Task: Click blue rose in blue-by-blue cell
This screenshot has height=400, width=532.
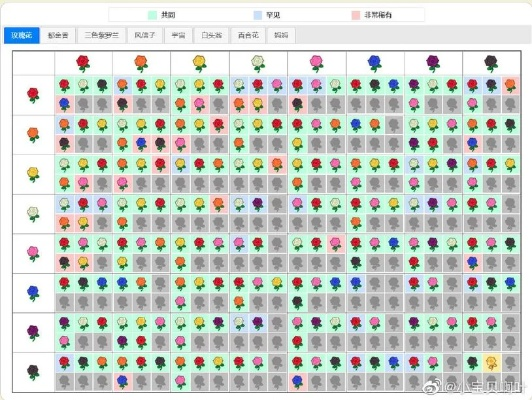Action: (356, 283)
